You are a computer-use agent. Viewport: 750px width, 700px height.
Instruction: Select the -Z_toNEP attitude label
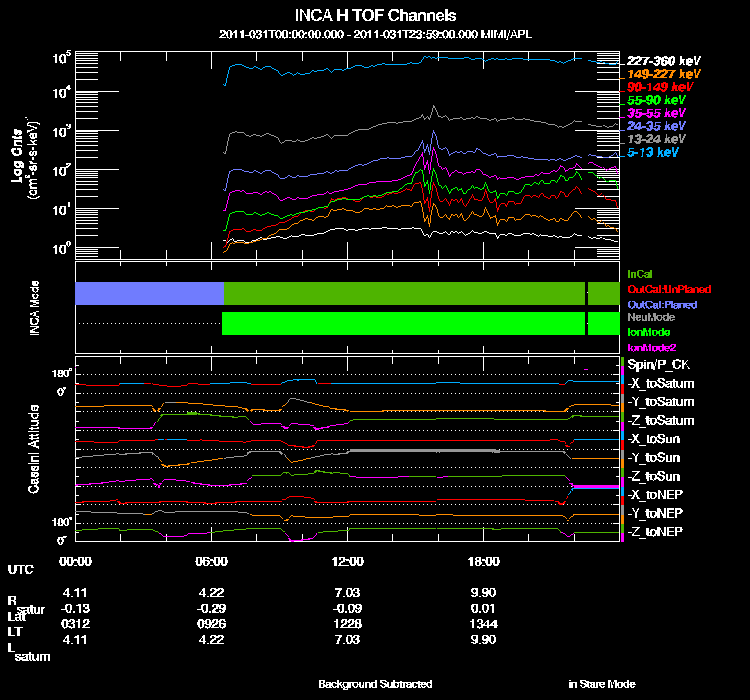click(655, 532)
